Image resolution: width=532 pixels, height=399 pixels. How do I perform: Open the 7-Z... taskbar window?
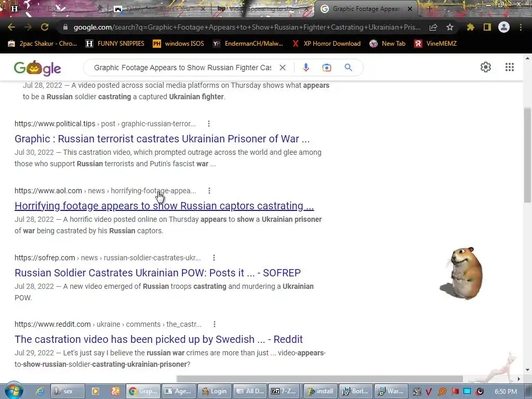tap(285, 391)
